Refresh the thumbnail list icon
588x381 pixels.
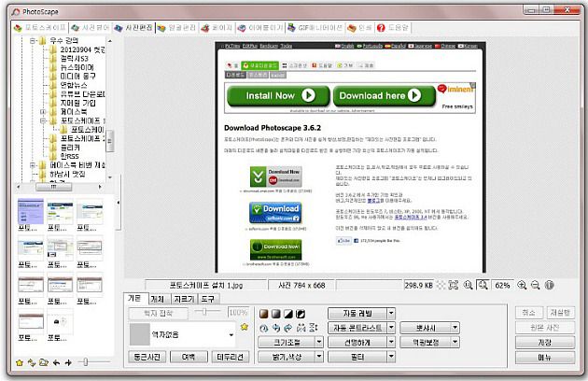point(32,362)
